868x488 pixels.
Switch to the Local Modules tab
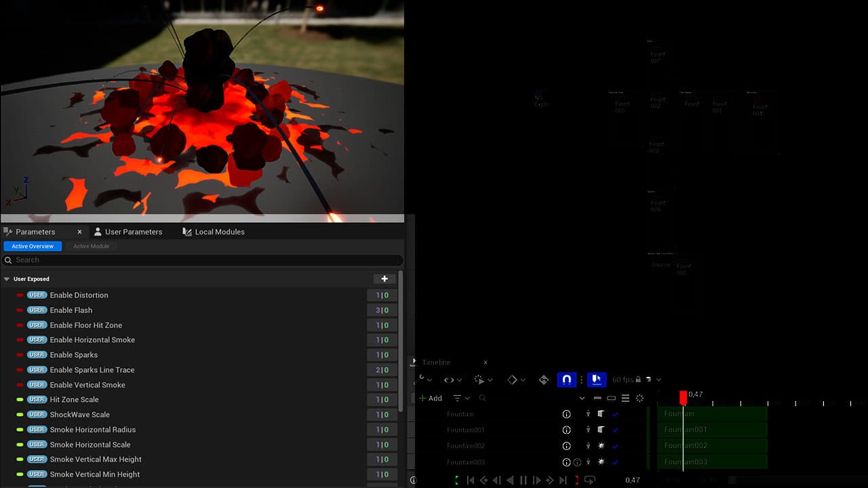(x=214, y=232)
